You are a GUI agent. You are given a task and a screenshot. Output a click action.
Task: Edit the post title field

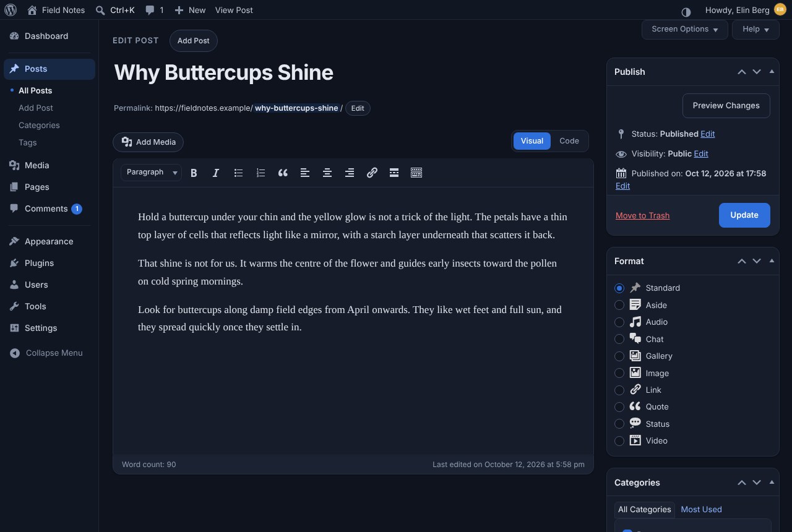(x=353, y=72)
